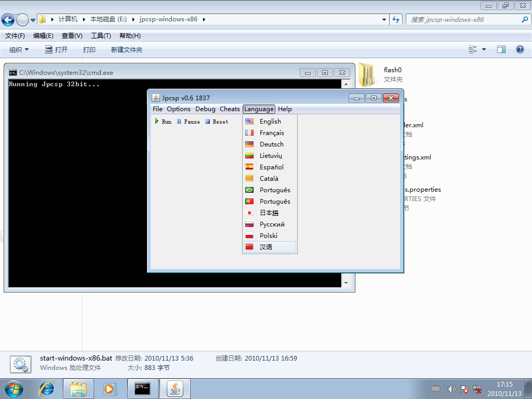Switch to Java Jpcsp taskbar icon
Image resolution: width=532 pixels, height=399 pixels.
click(175, 389)
